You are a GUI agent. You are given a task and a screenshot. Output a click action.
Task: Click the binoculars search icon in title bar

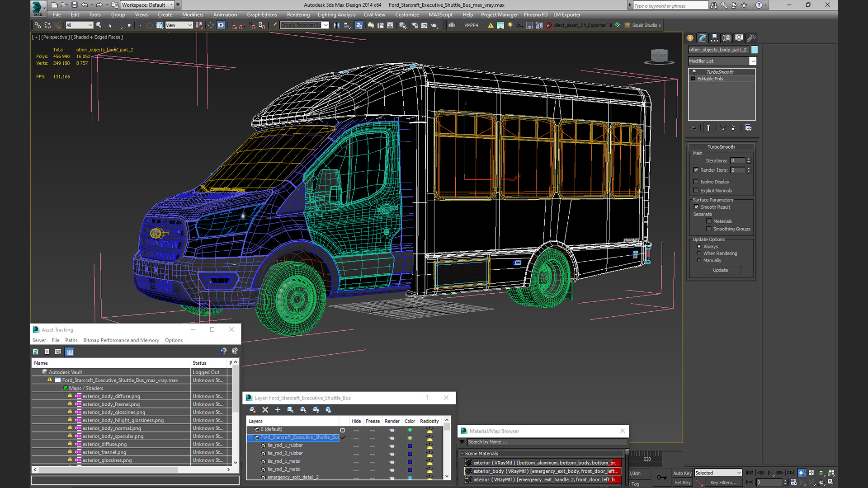(x=713, y=5)
